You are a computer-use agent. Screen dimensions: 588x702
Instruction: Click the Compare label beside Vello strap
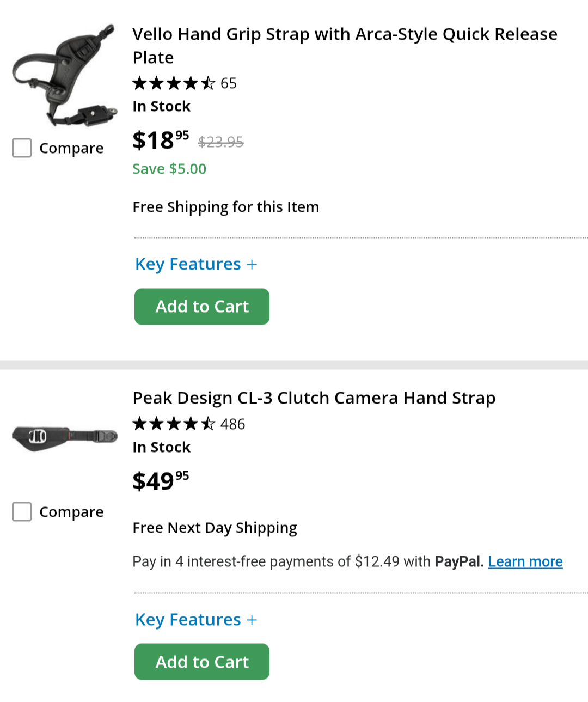click(71, 148)
